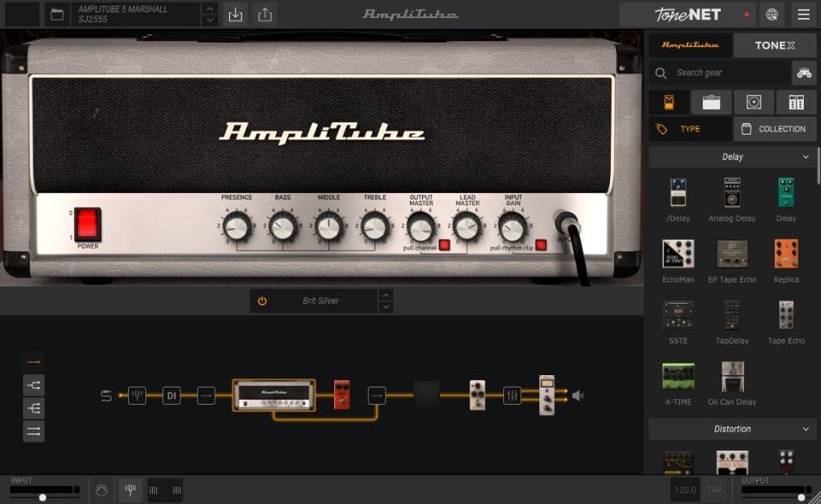Open the hamburger main menu
The image size is (821, 504).
click(804, 15)
